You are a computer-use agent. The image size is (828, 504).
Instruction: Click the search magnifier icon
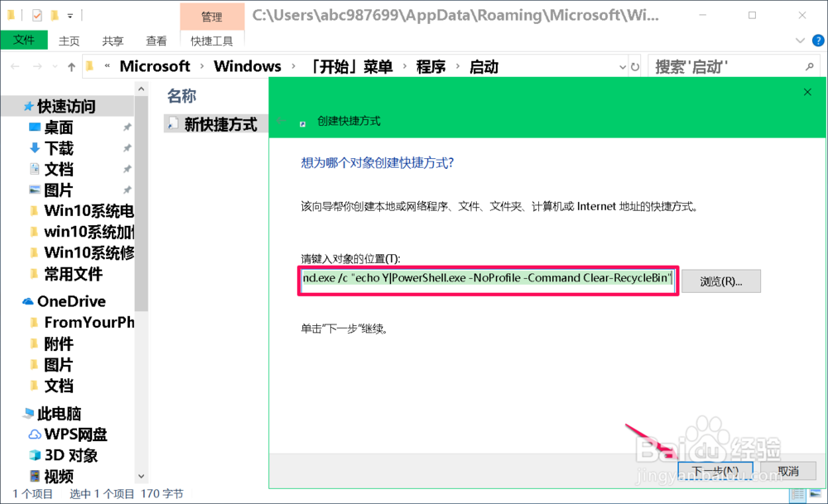coord(809,65)
